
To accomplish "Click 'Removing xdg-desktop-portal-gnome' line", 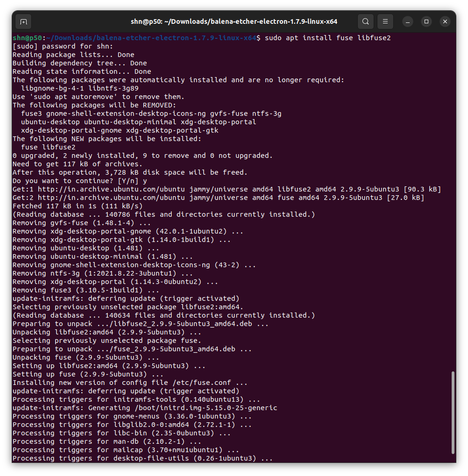I will [128, 231].
